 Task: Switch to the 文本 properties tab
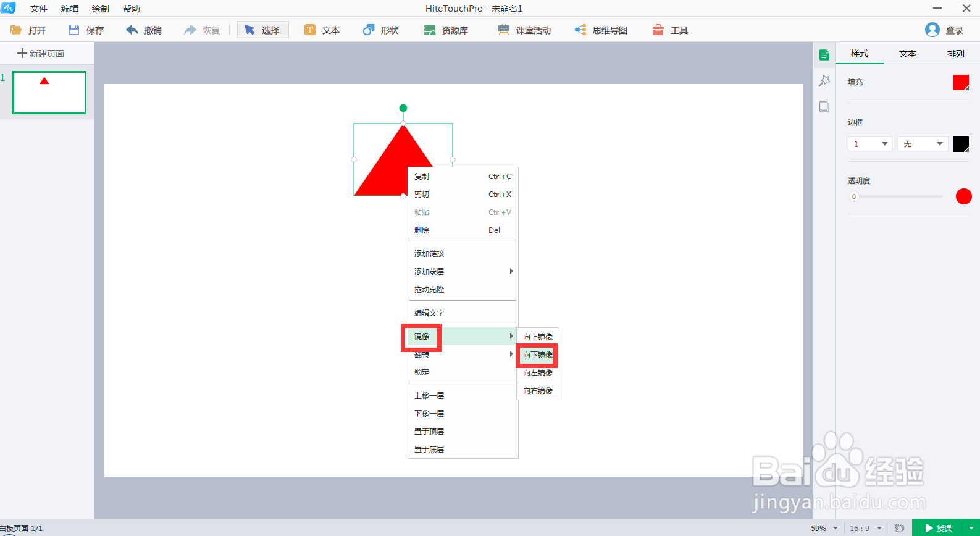point(908,54)
